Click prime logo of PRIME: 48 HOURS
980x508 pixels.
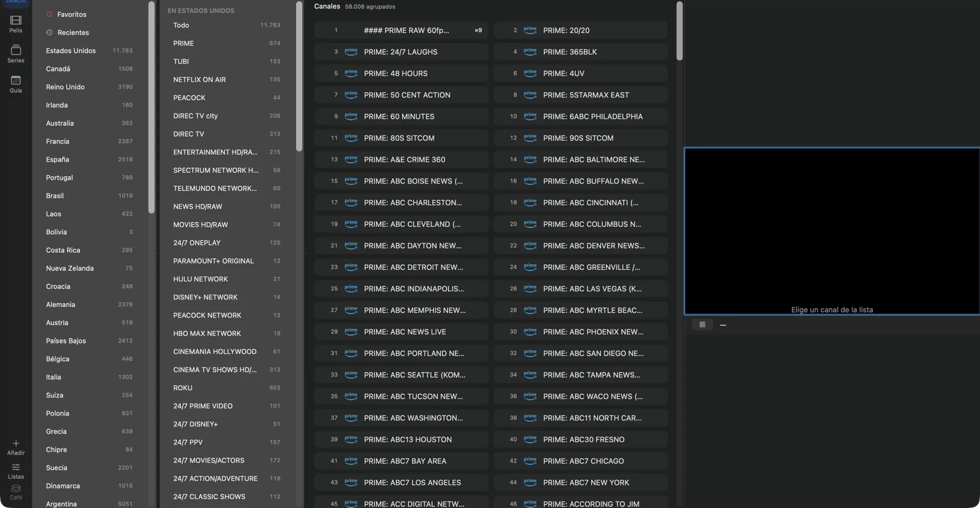351,73
